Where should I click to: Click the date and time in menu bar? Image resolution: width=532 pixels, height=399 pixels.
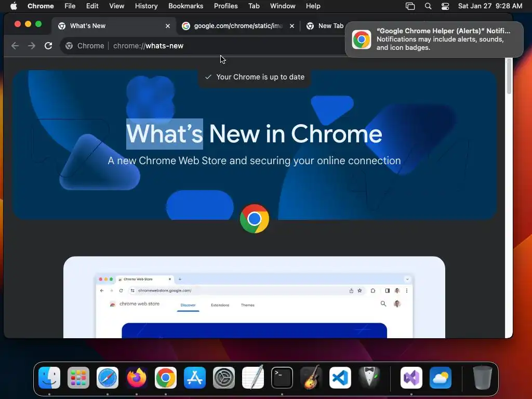(490, 6)
